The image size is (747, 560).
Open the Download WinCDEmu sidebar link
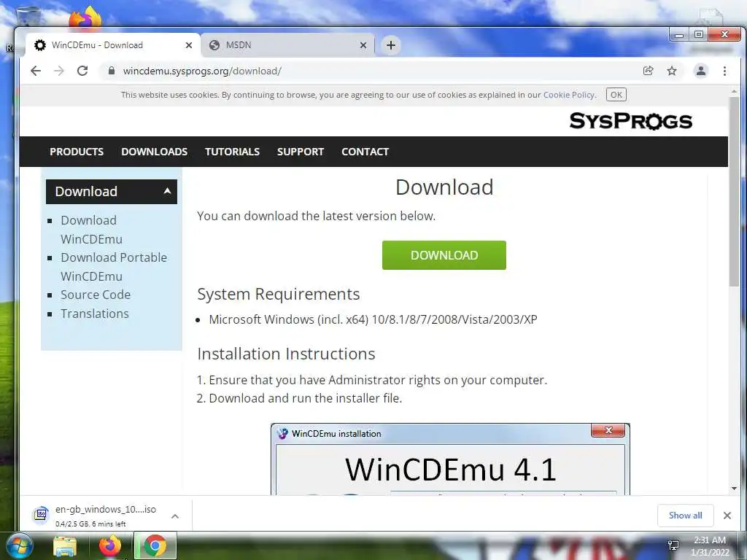pyautogui.click(x=91, y=230)
